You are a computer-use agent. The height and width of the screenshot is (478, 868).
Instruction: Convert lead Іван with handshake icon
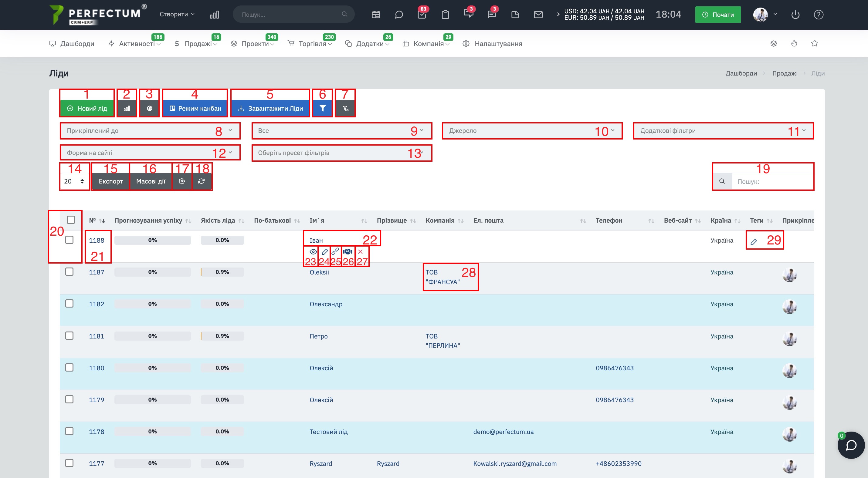tap(348, 251)
